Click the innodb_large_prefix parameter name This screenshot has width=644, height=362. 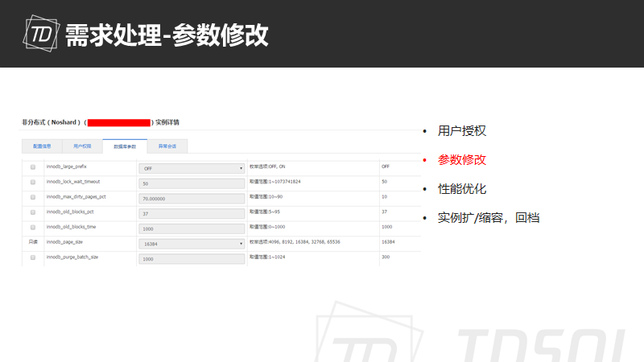point(67,167)
